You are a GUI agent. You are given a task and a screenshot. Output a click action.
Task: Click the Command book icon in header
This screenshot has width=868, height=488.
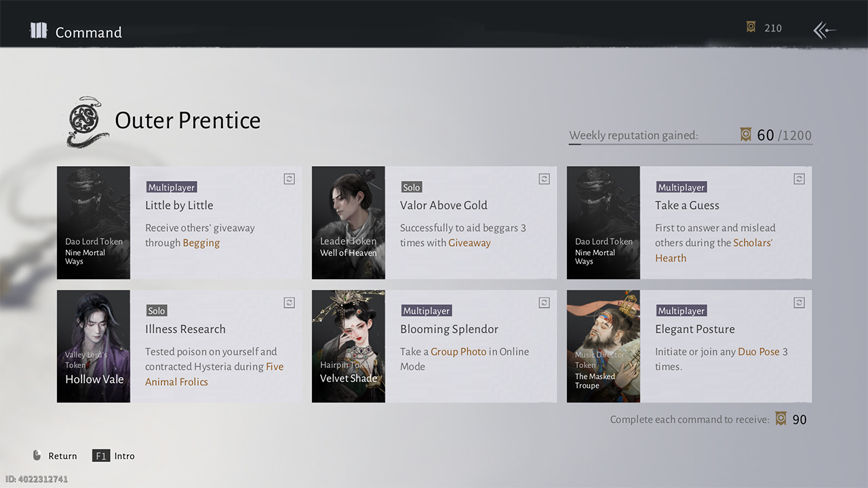pyautogui.click(x=39, y=31)
